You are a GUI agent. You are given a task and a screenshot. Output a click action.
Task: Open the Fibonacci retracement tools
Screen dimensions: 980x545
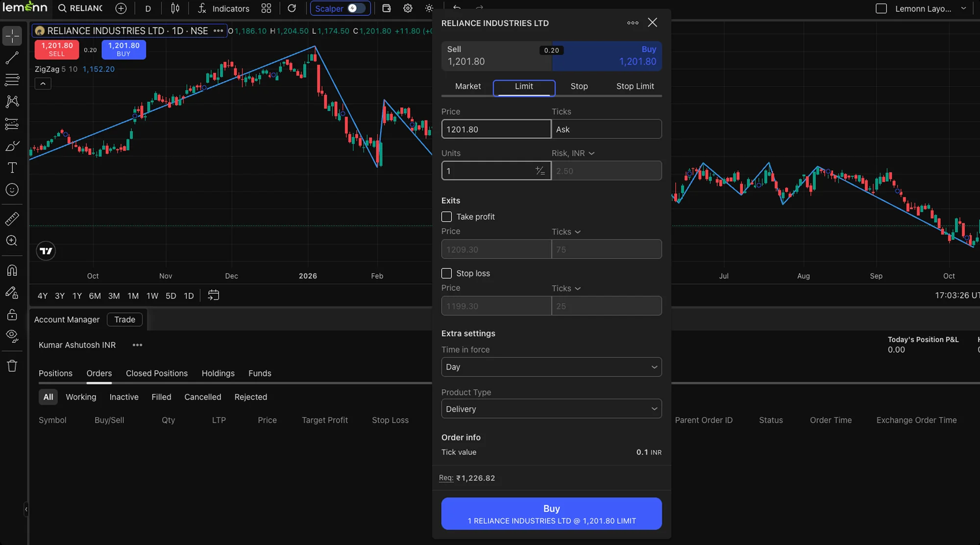pyautogui.click(x=12, y=79)
